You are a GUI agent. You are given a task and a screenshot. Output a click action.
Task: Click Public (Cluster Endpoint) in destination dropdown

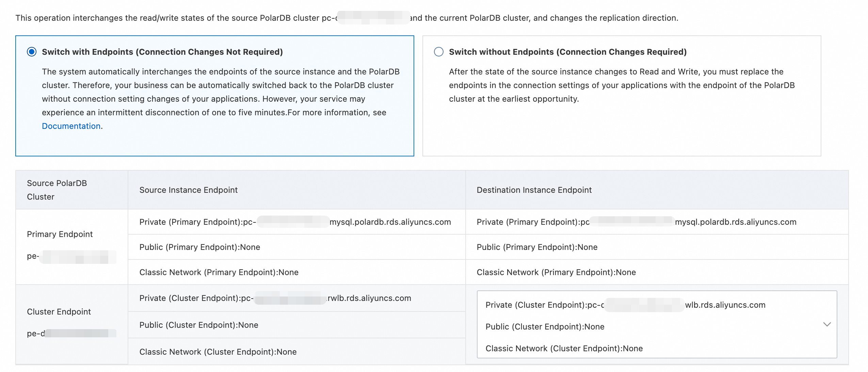tap(545, 327)
